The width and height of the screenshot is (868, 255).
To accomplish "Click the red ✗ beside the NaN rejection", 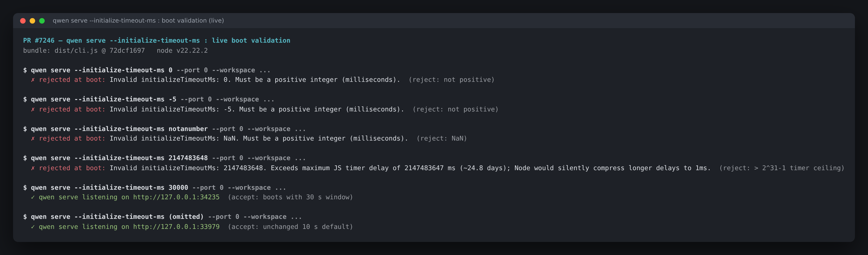I will (33, 139).
